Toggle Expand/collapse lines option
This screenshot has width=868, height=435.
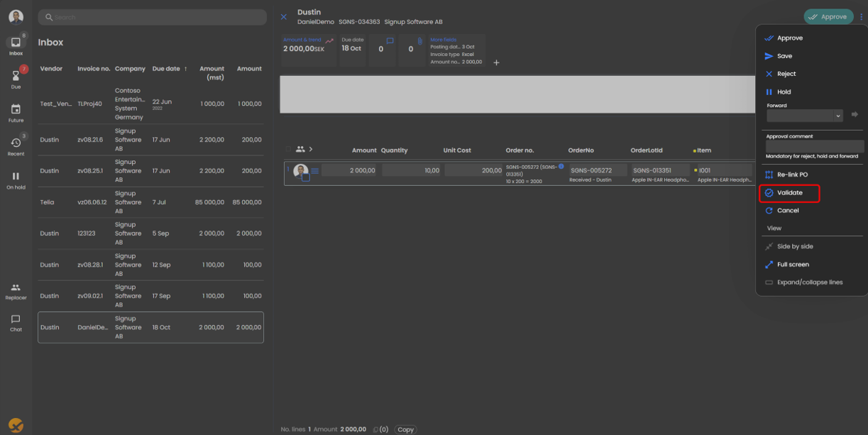(x=809, y=282)
